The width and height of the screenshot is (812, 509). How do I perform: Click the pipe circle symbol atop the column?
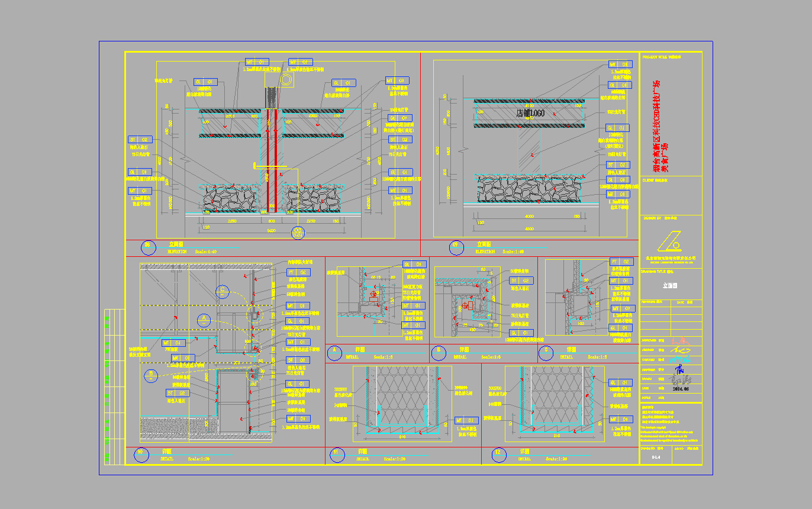[286, 80]
